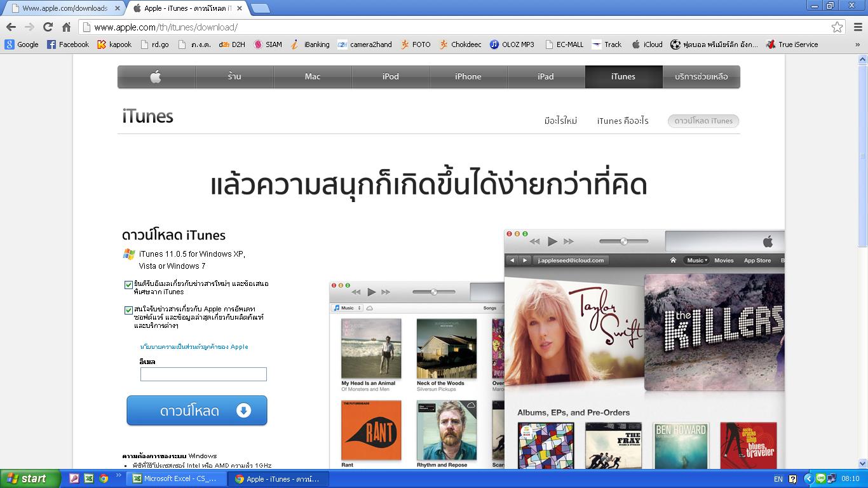Reload the page with browser refresh icon
This screenshot has width=868, height=488.
point(48,27)
